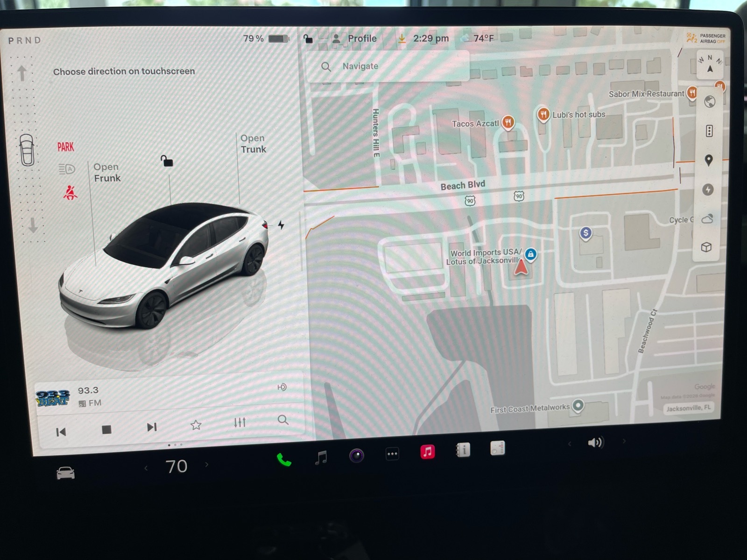
Task: Tap the lightning bolt charging stations icon on map
Action: click(708, 189)
